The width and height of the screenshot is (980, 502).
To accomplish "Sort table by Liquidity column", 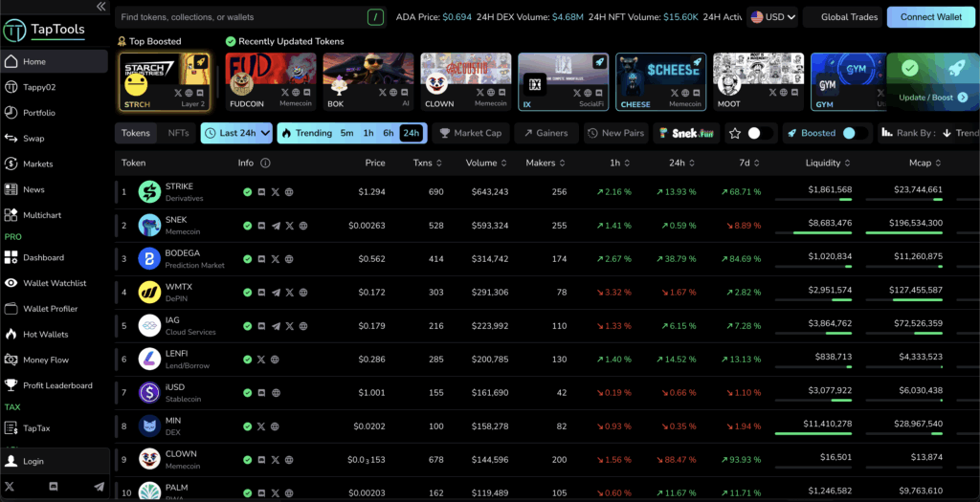I will pos(828,163).
